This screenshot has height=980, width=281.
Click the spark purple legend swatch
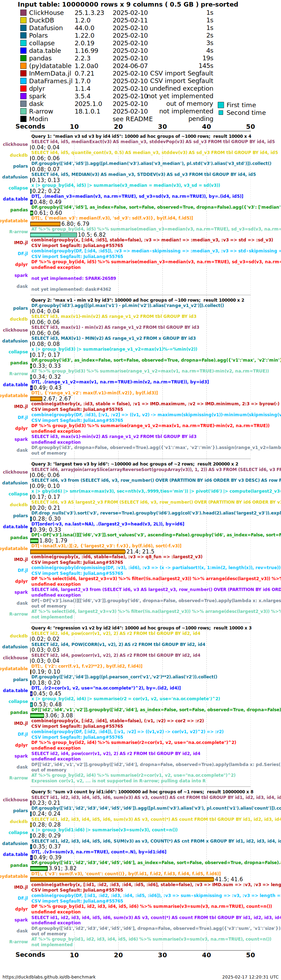pos(23,96)
